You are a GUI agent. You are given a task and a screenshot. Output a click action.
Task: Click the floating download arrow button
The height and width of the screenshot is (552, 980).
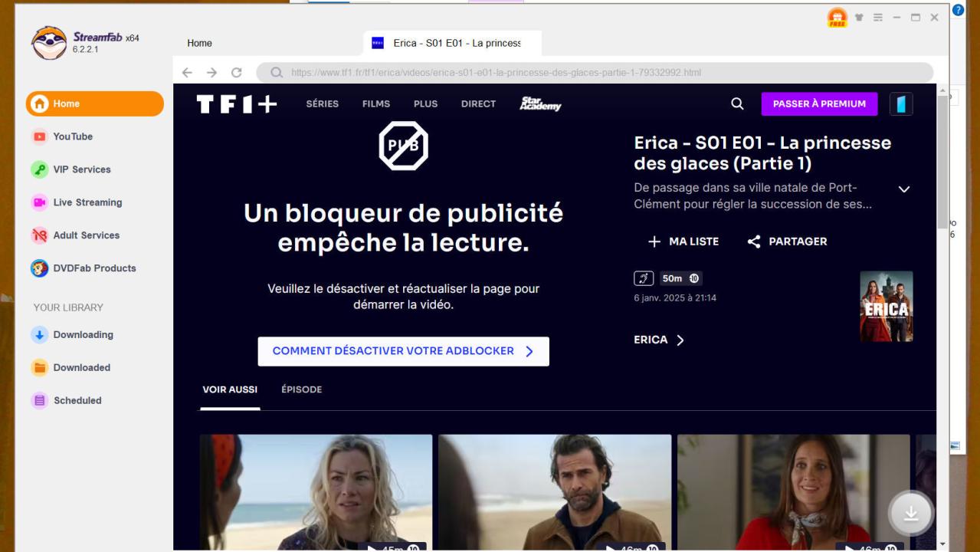pyautogui.click(x=911, y=513)
